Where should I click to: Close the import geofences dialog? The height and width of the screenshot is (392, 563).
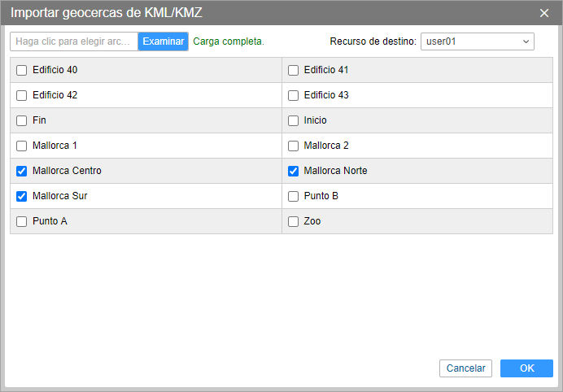[x=544, y=13]
